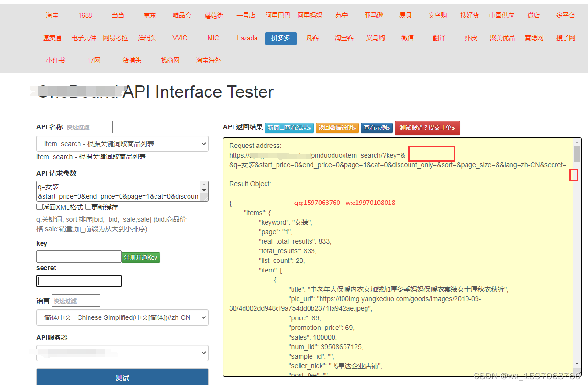The height and width of the screenshot is (385, 588).
Task: Open the 货捕头 tab
Action: 132,60
